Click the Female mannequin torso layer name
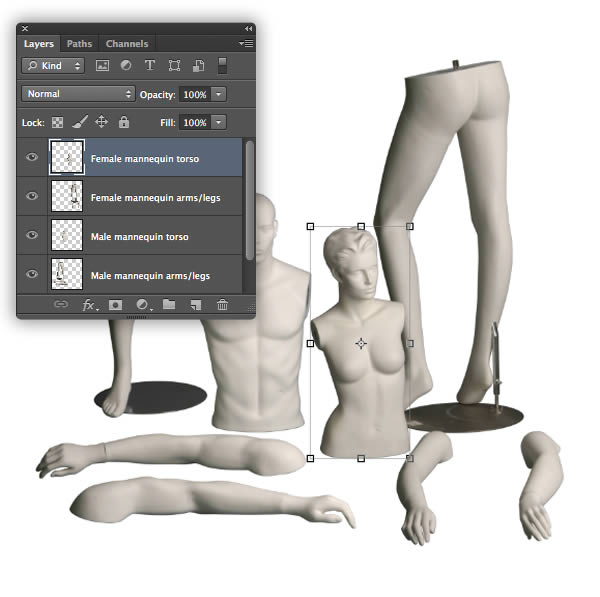This screenshot has height=597, width=600. click(x=145, y=159)
